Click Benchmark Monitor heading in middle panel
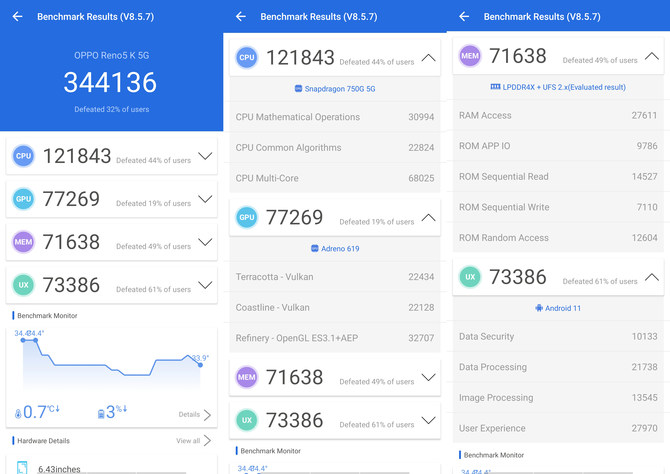 [270, 451]
